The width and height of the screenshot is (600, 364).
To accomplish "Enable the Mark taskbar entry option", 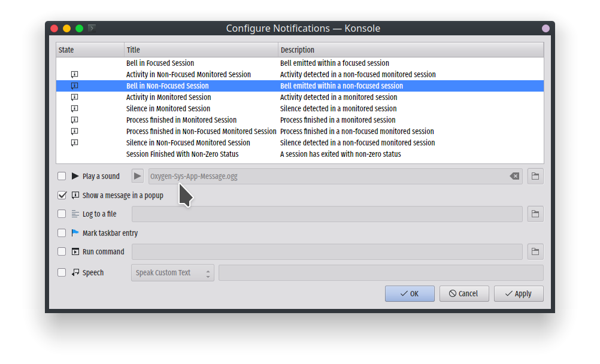I will point(62,233).
